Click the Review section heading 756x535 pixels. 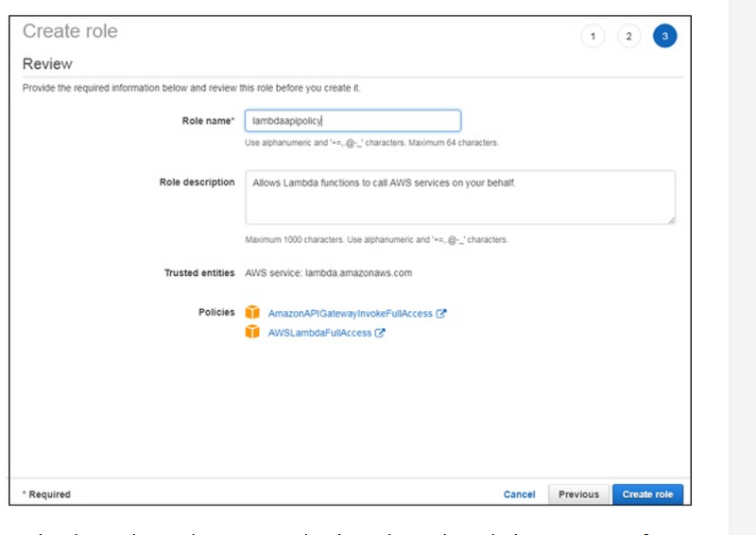pos(47,64)
